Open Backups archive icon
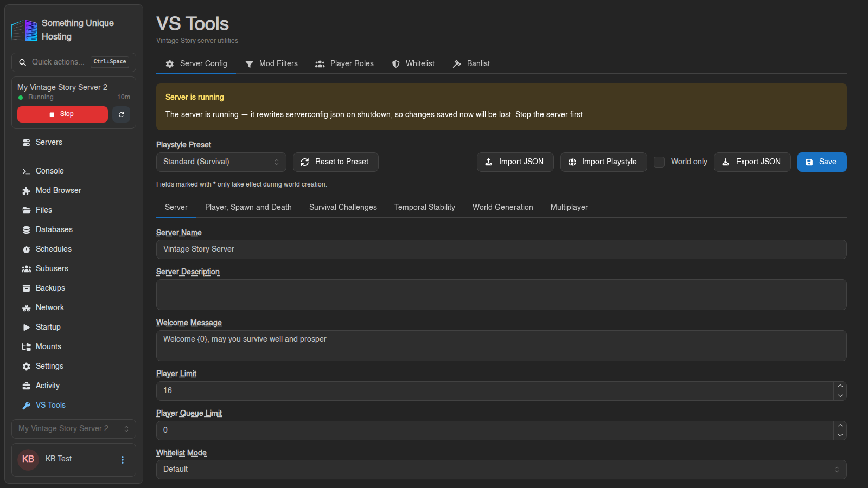Viewport: 868px width, 488px height. [x=26, y=288]
